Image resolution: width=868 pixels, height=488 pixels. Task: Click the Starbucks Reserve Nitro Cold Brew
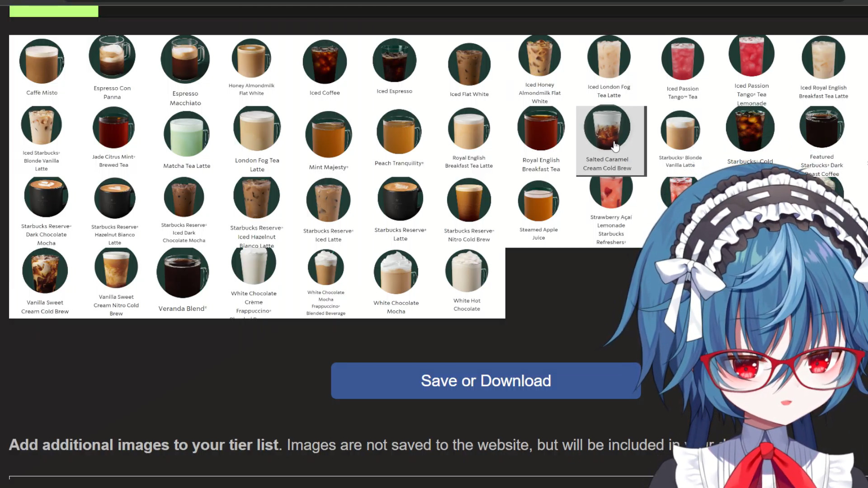[469, 201]
